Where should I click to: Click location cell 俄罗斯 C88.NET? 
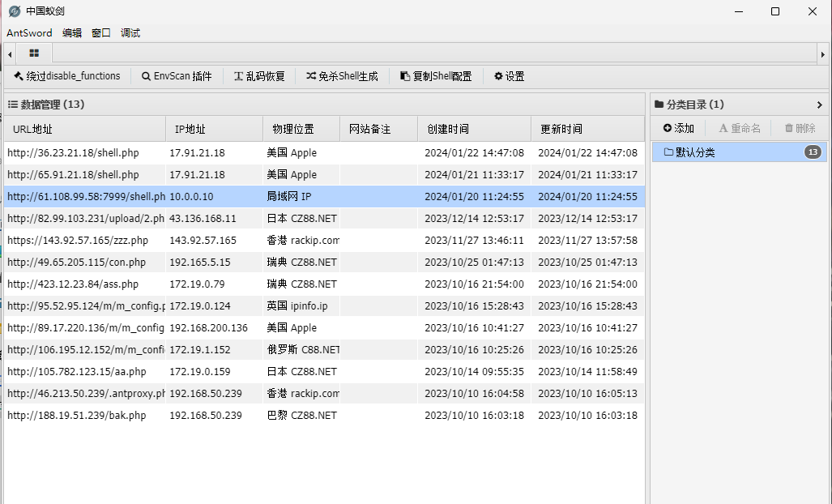pyautogui.click(x=303, y=349)
